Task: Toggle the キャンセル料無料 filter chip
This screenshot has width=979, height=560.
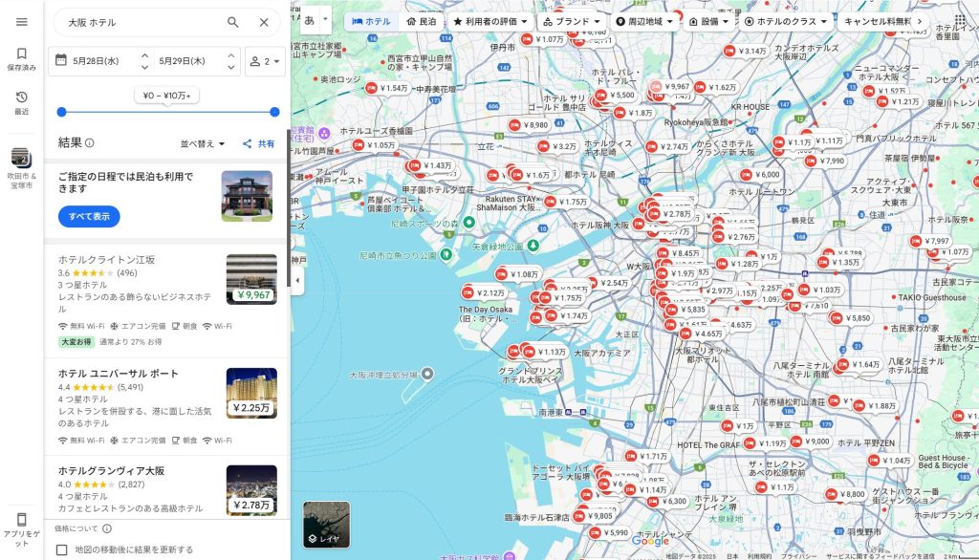Action: [878, 21]
